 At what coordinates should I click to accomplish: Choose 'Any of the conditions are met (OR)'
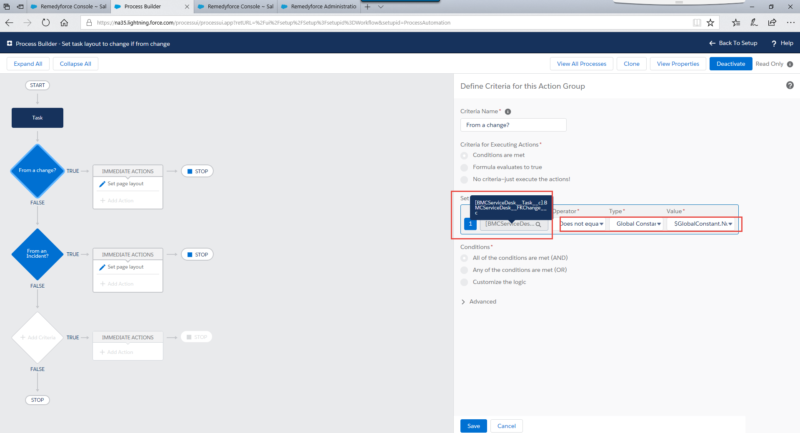[465, 268]
